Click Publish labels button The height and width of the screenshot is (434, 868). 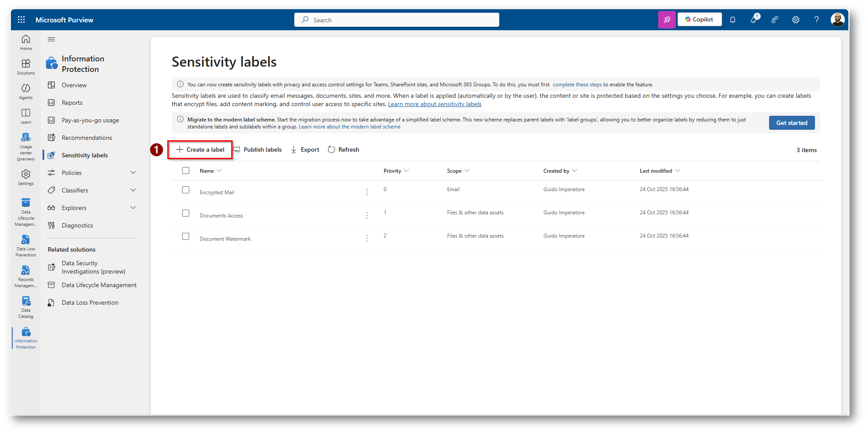(258, 150)
